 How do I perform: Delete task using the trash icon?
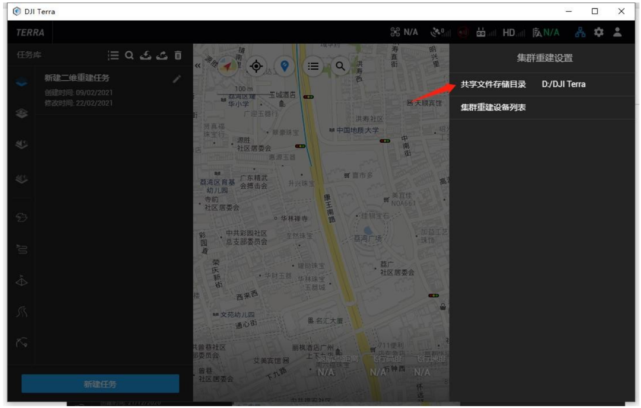point(178,56)
